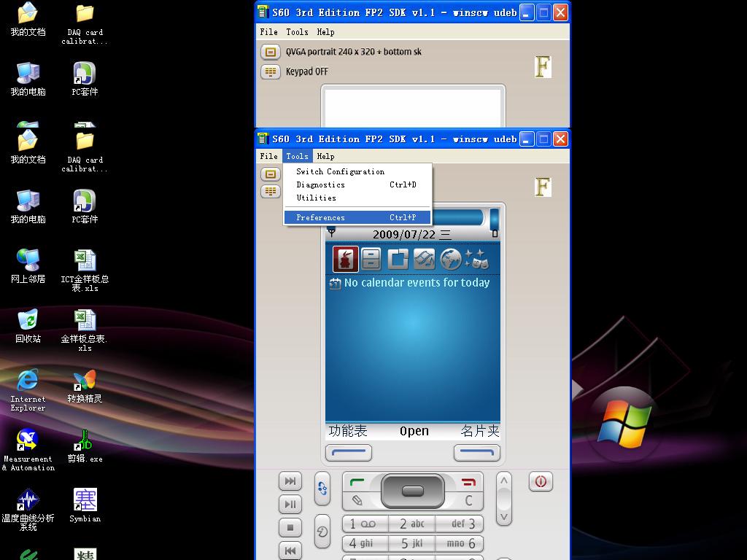
Task: Click the 2 abc key
Action: pos(412,524)
